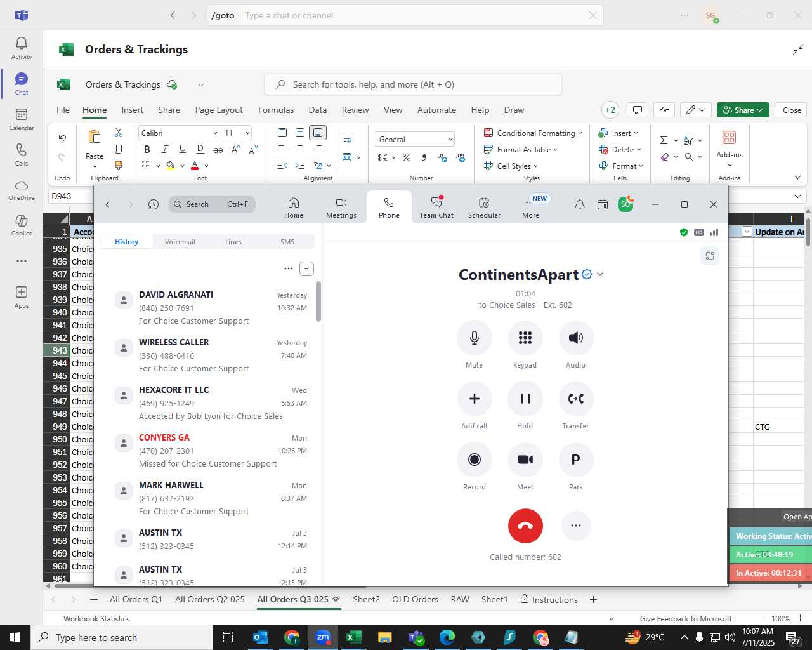The image size is (812, 650).
Task: Open the font size 11 dropdown
Action: click(x=247, y=133)
